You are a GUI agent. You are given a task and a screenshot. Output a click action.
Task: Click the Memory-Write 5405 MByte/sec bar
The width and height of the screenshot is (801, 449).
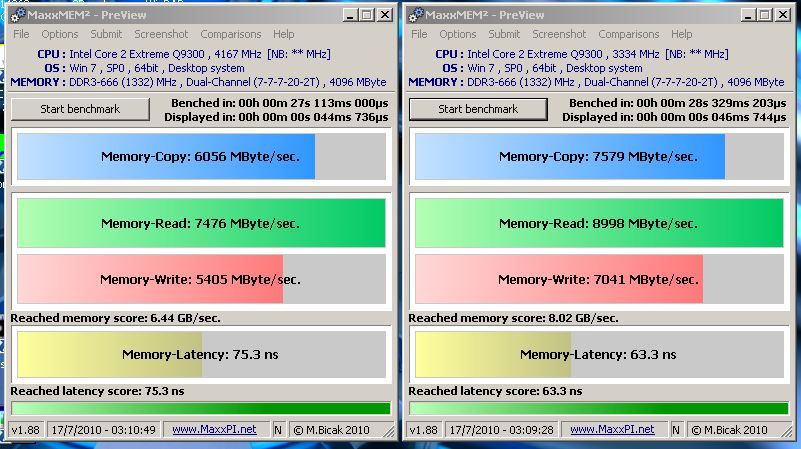(201, 279)
